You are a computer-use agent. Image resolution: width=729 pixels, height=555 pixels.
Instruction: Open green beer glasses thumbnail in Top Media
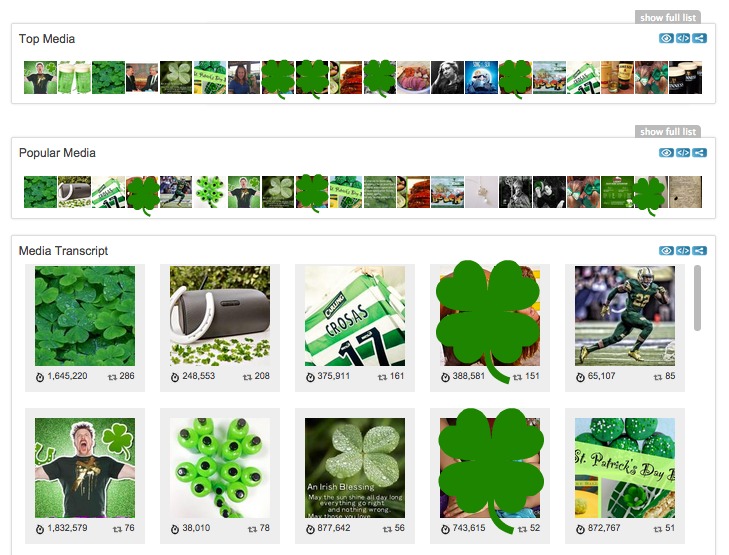click(74, 78)
